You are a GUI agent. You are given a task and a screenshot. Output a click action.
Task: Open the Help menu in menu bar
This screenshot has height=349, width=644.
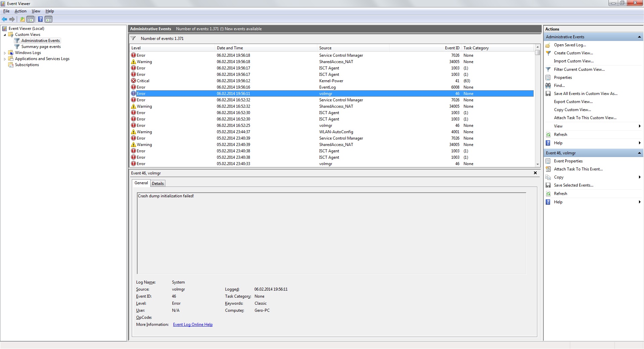pos(50,11)
